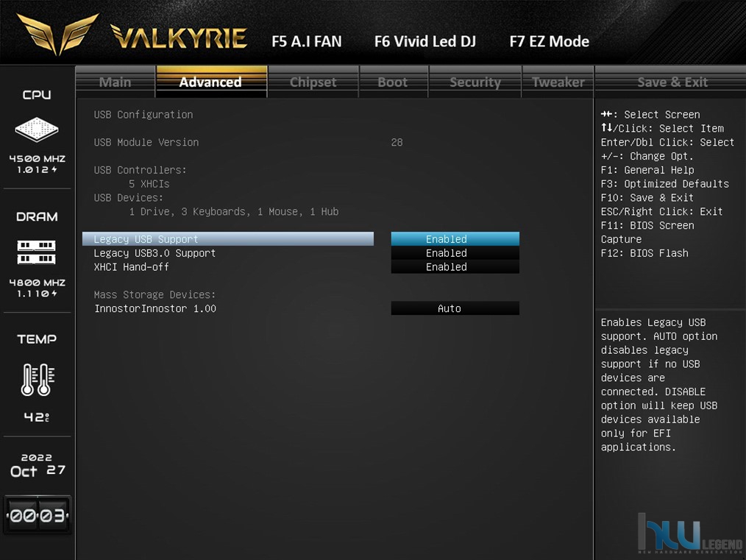Click the F3: Optimized Defaults hint
This screenshot has width=746, height=560.
[664, 184]
